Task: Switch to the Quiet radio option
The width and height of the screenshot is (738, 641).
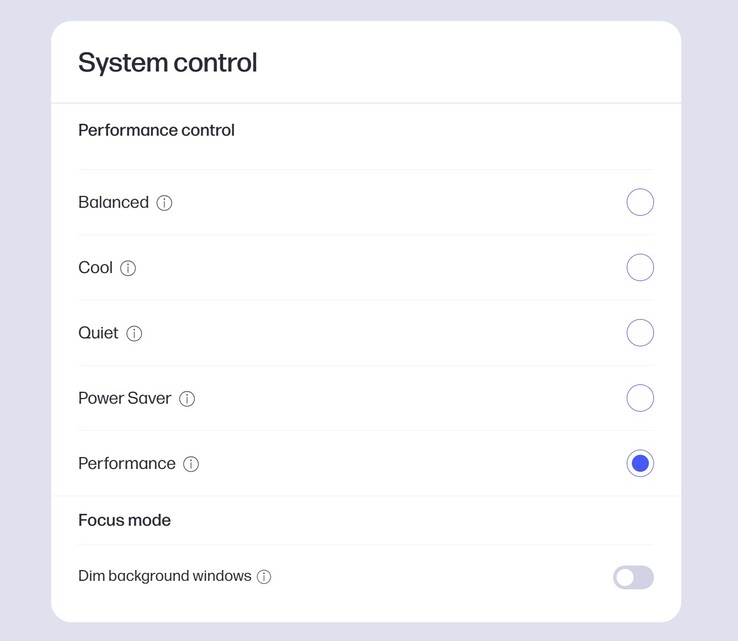Action: tap(640, 333)
